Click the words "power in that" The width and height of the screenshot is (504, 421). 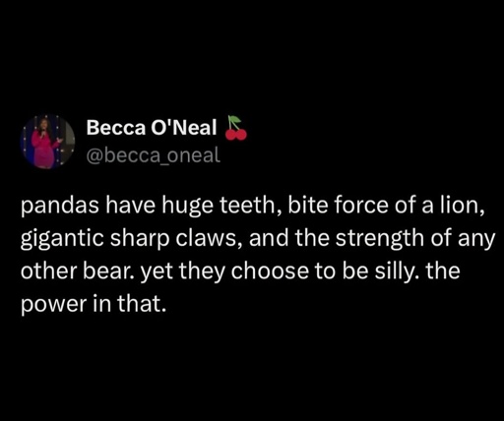click(x=94, y=305)
